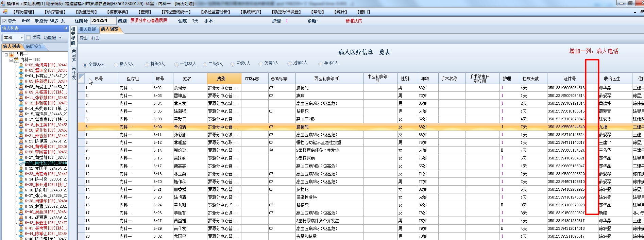Select the 特级0人 radio button
Image resolution: width=644 pixels, height=240 pixels.
tap(147, 64)
